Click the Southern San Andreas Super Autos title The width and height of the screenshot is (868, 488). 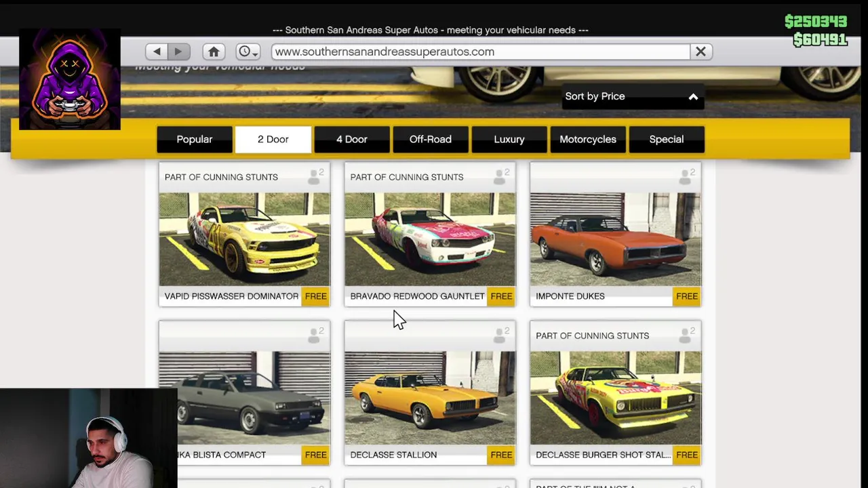point(430,30)
